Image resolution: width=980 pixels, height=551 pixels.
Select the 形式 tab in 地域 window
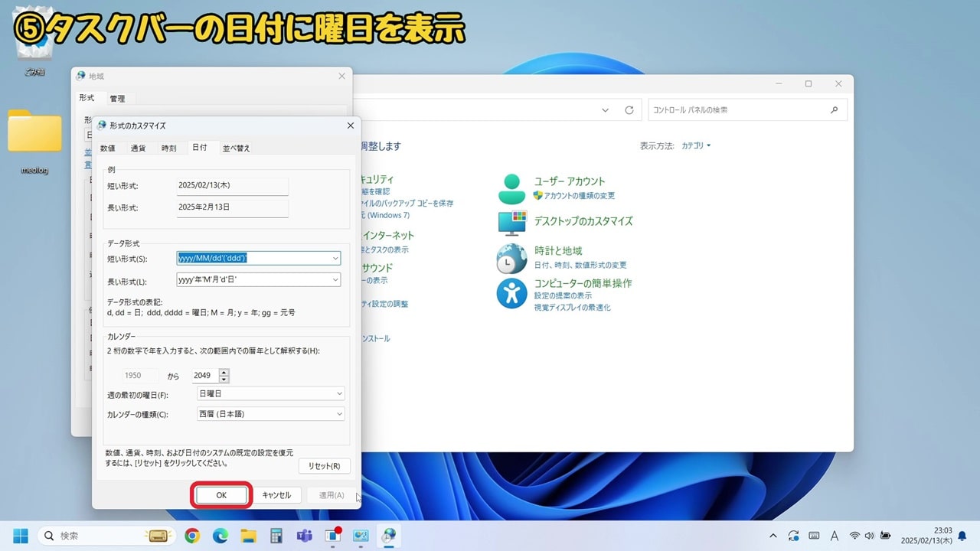[87, 98]
